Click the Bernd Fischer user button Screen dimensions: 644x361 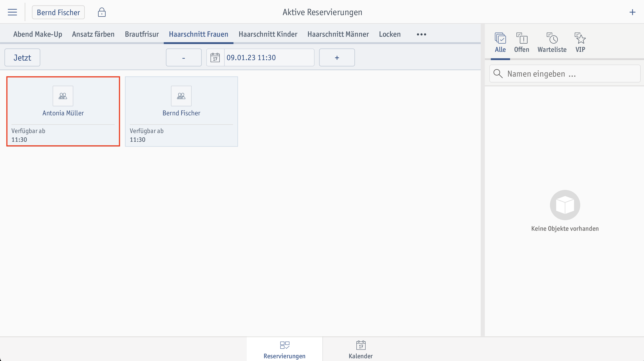click(58, 12)
